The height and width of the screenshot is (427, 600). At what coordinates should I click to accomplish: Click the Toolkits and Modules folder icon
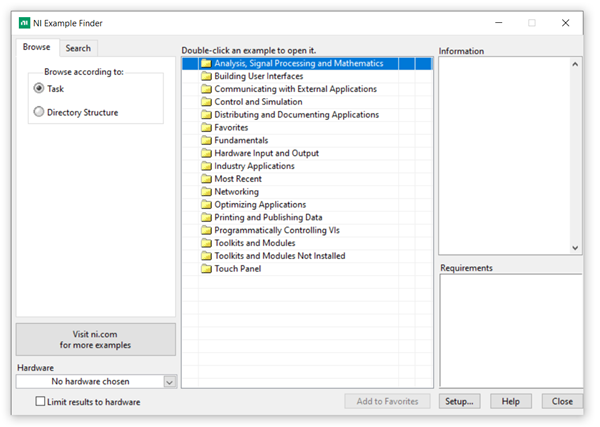206,243
